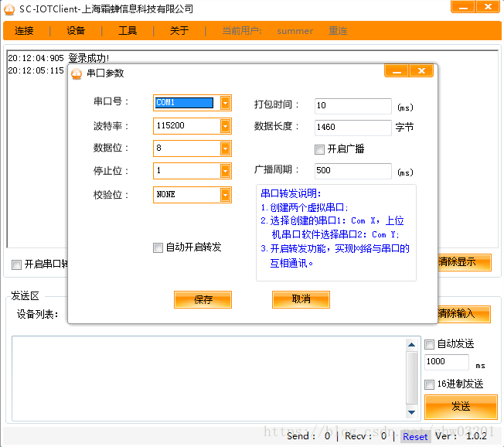Click the 保存 button
The height and width of the screenshot is (447, 504).
click(203, 300)
